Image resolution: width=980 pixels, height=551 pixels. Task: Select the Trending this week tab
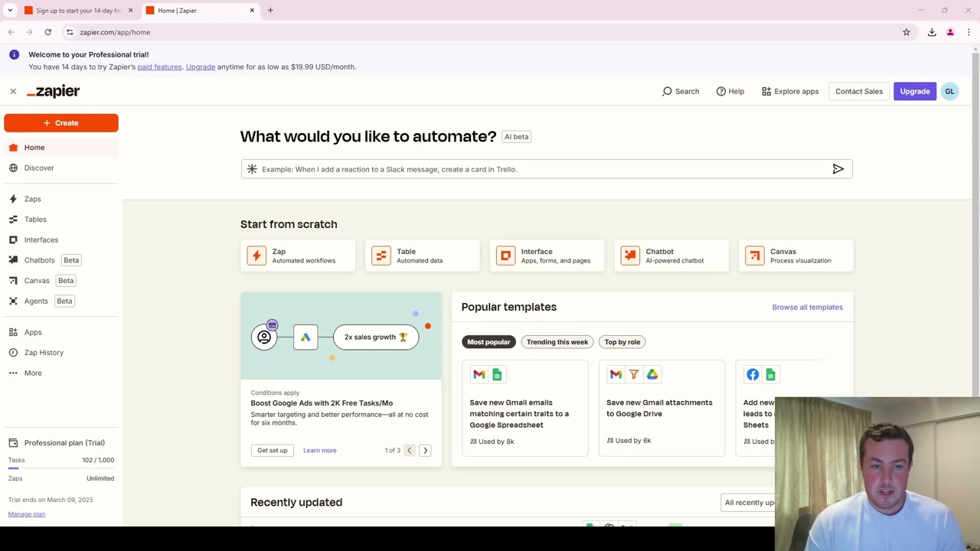point(557,342)
